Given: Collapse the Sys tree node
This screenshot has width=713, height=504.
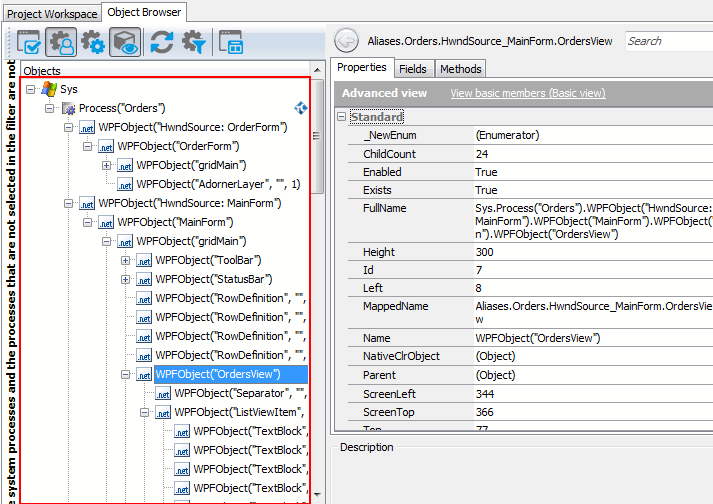Looking at the screenshot, I should (x=31, y=89).
